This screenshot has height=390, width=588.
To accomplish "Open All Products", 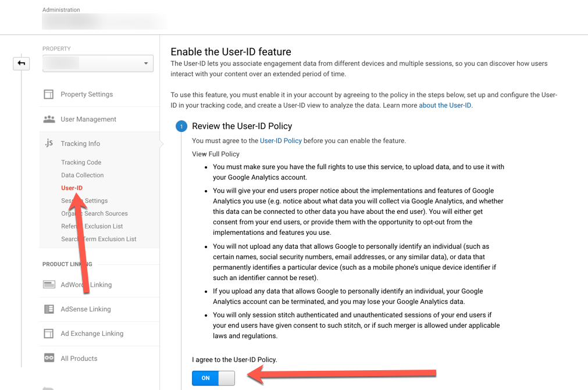I will click(x=79, y=359).
